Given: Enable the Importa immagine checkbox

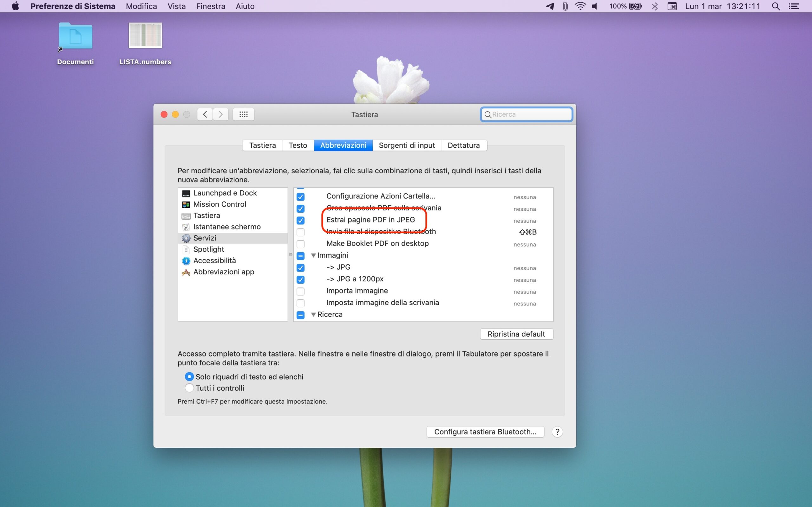Looking at the screenshot, I should pyautogui.click(x=300, y=291).
